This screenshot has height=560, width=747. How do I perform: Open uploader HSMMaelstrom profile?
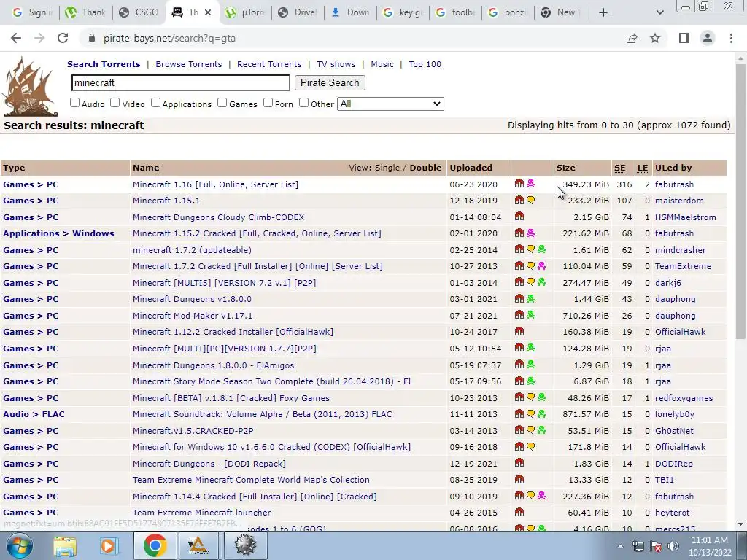686,217
